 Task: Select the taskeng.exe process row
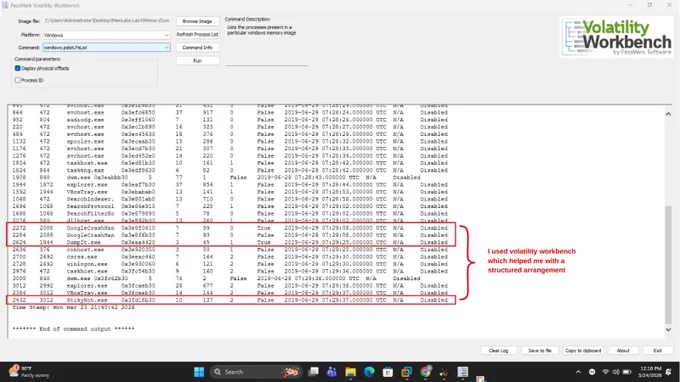(230, 170)
